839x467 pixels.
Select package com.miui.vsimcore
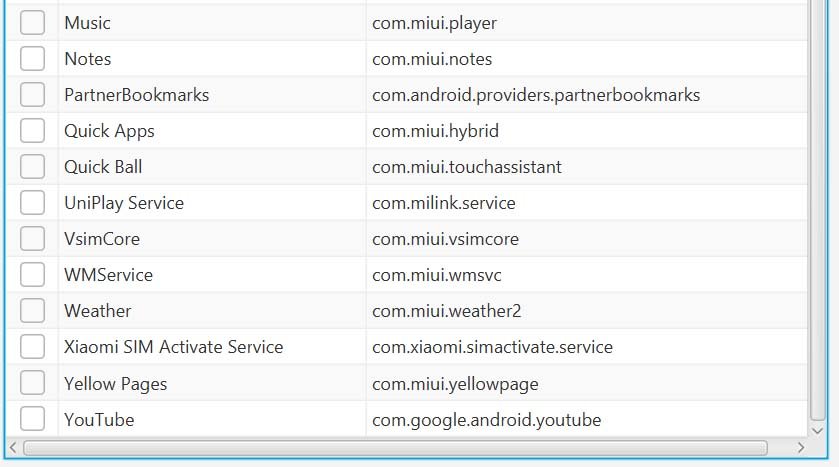tap(445, 239)
